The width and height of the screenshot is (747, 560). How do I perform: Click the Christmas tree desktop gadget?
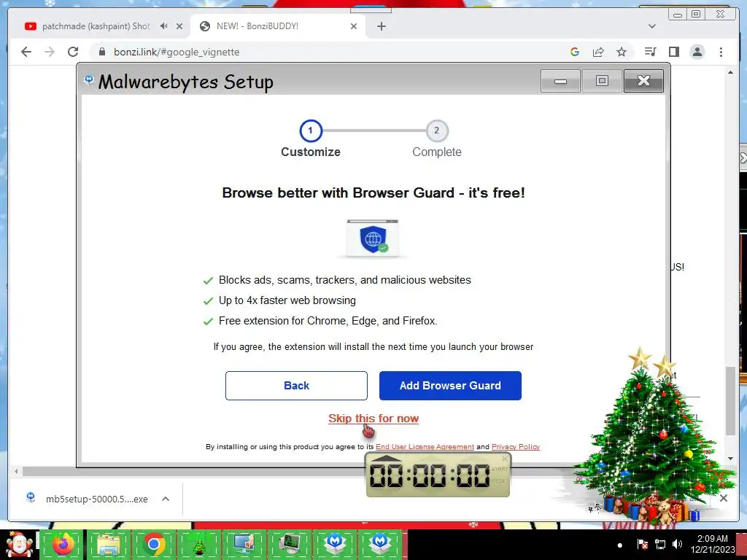(x=655, y=436)
